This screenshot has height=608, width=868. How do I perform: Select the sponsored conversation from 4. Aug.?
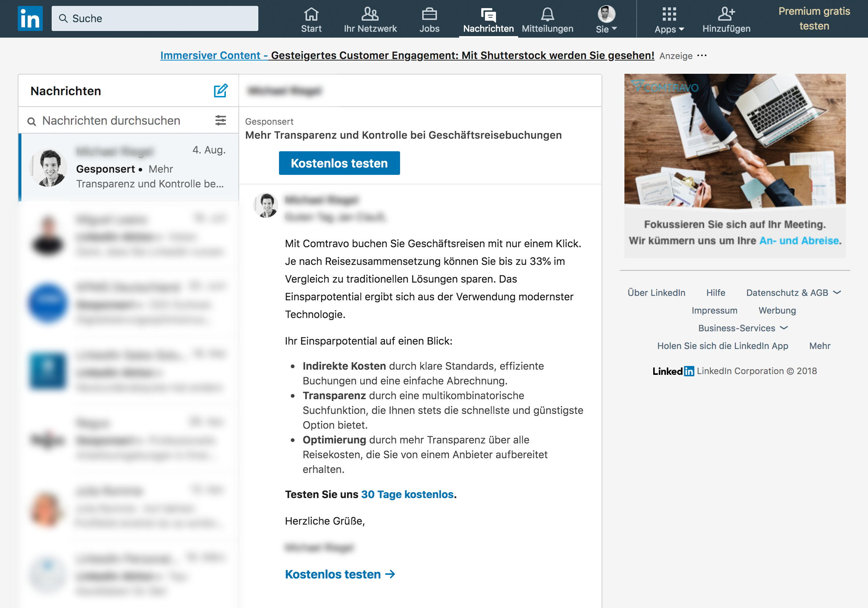click(x=128, y=167)
